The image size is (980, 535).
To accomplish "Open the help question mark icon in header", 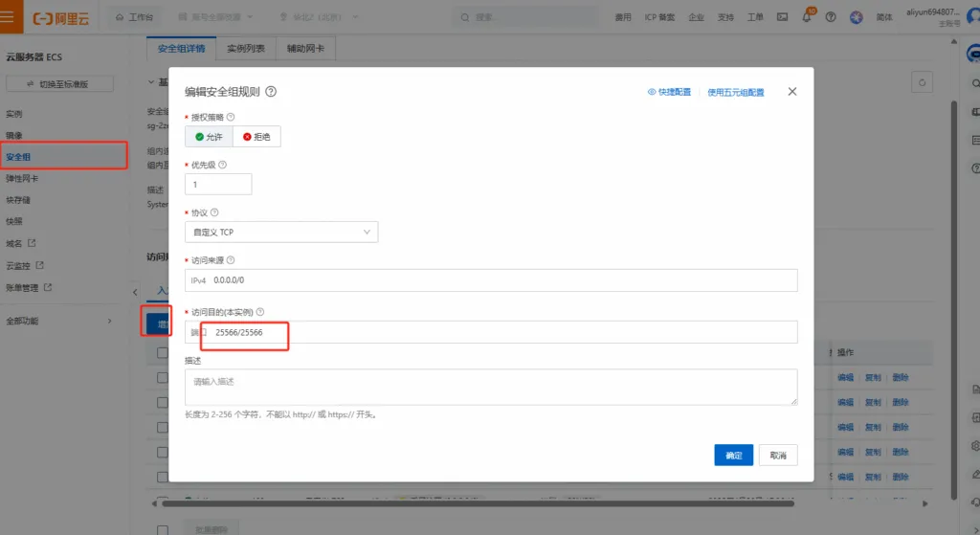I will [x=831, y=17].
